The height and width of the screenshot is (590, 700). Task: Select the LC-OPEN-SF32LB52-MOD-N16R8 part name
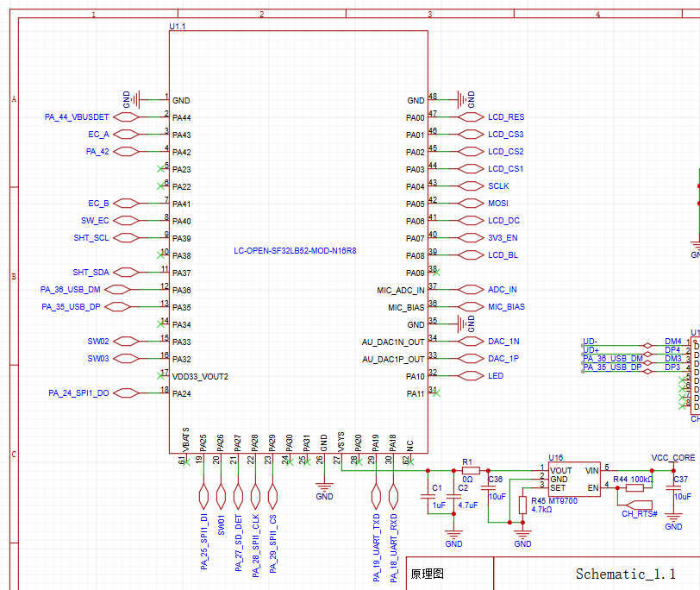295,250
